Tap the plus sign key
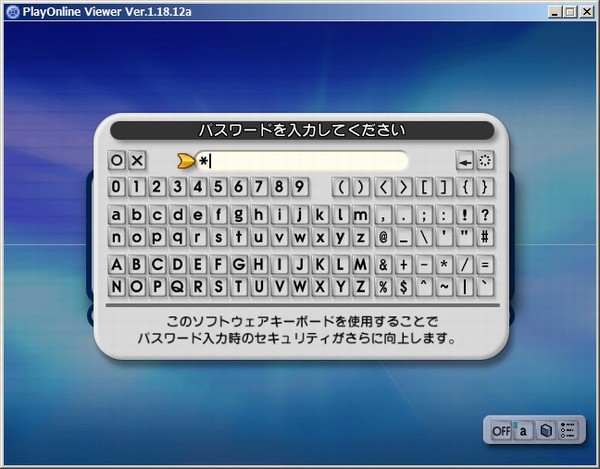The width and height of the screenshot is (600, 469). (403, 265)
